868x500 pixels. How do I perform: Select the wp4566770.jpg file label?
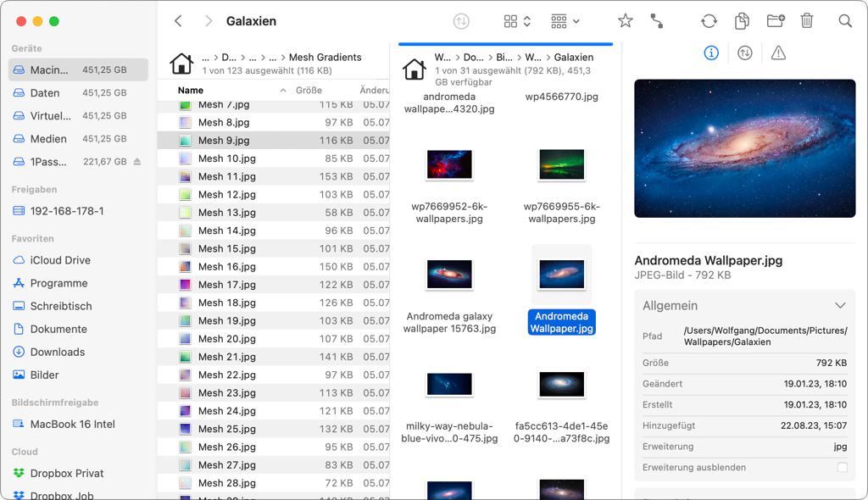[561, 97]
